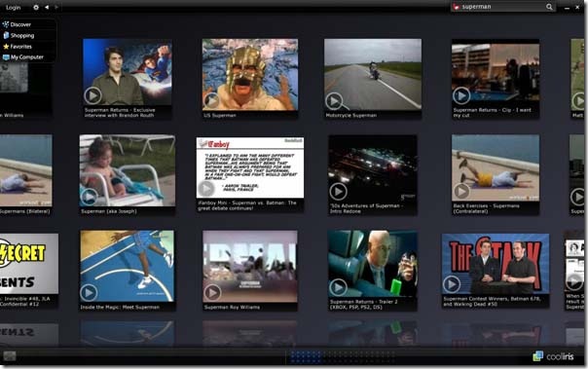Play the Superman (aka Joseph) video
588x369 pixels.
[90, 197]
